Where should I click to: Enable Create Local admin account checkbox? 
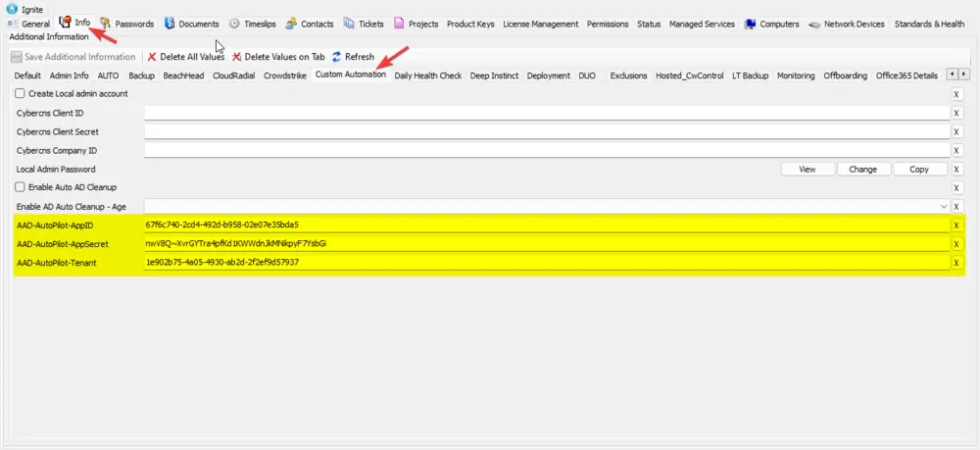[x=20, y=94]
